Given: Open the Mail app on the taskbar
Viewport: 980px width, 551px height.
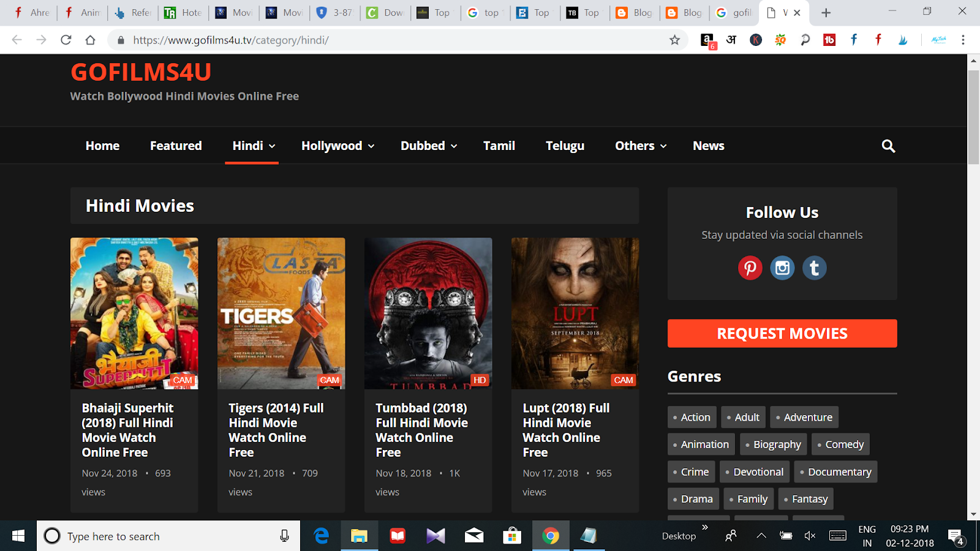Looking at the screenshot, I should (x=474, y=536).
